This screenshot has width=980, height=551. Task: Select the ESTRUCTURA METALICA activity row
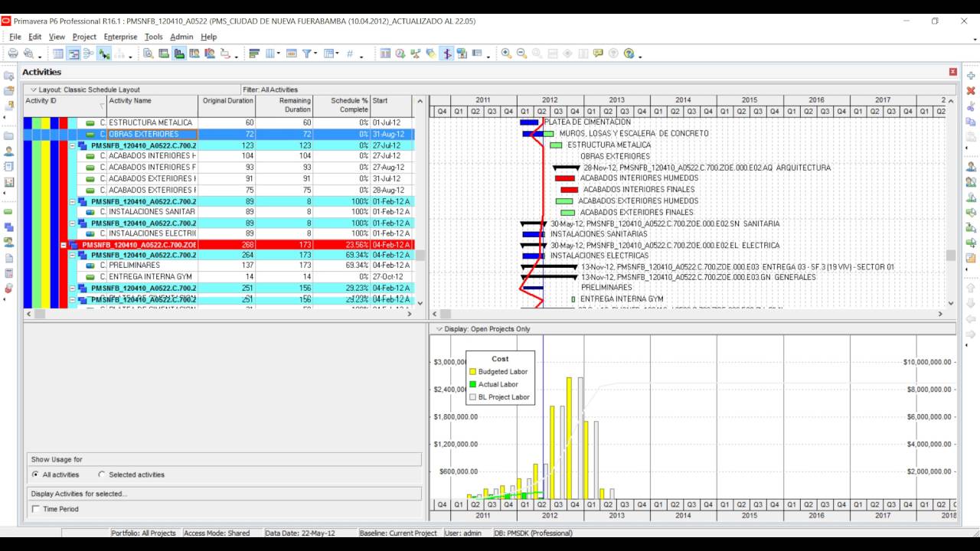217,122
